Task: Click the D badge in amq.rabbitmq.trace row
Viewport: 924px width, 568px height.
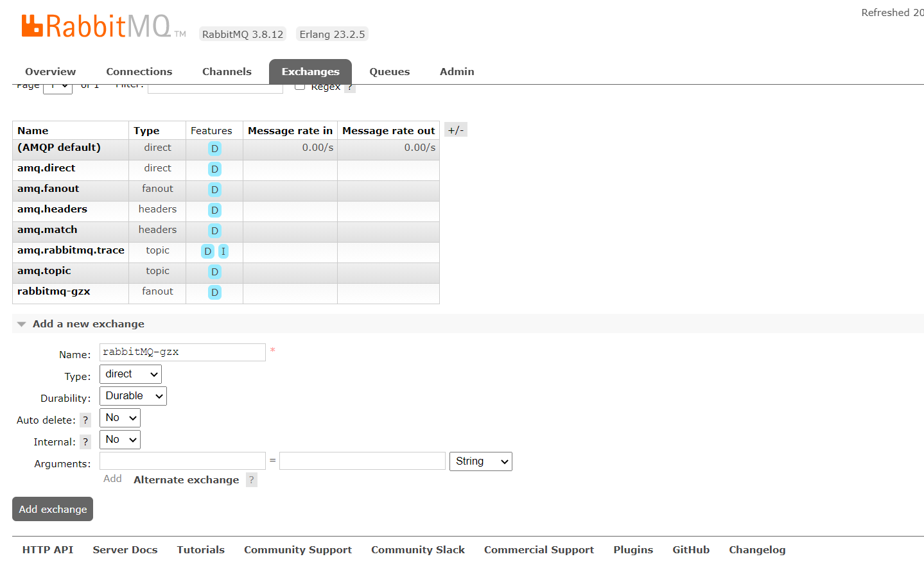Action: [207, 252]
